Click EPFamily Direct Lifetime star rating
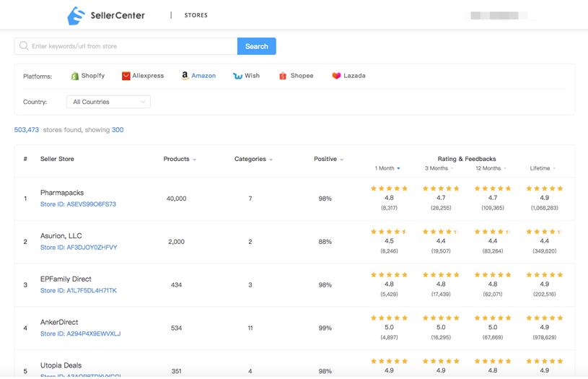The width and height of the screenshot is (588, 379). [545, 274]
